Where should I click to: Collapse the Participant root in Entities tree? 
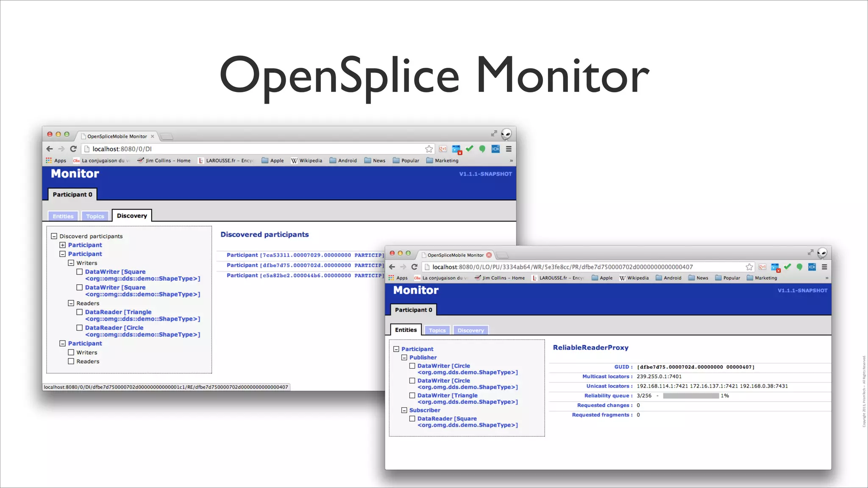point(396,349)
